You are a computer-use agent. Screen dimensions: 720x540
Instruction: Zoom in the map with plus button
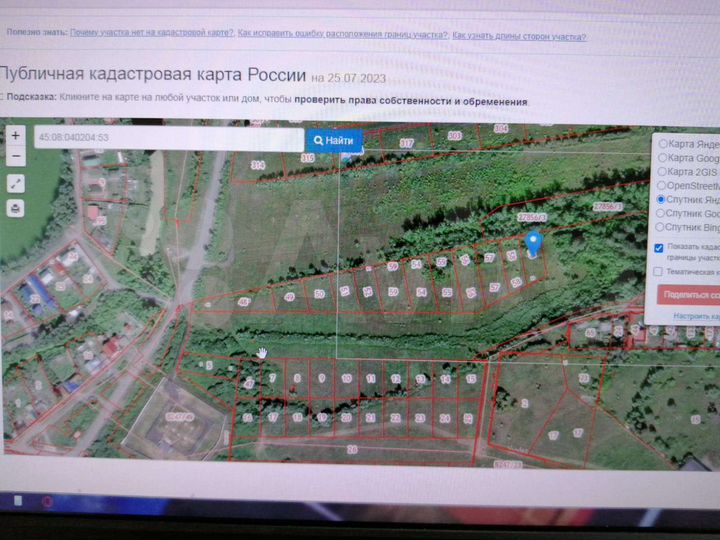tap(16, 136)
